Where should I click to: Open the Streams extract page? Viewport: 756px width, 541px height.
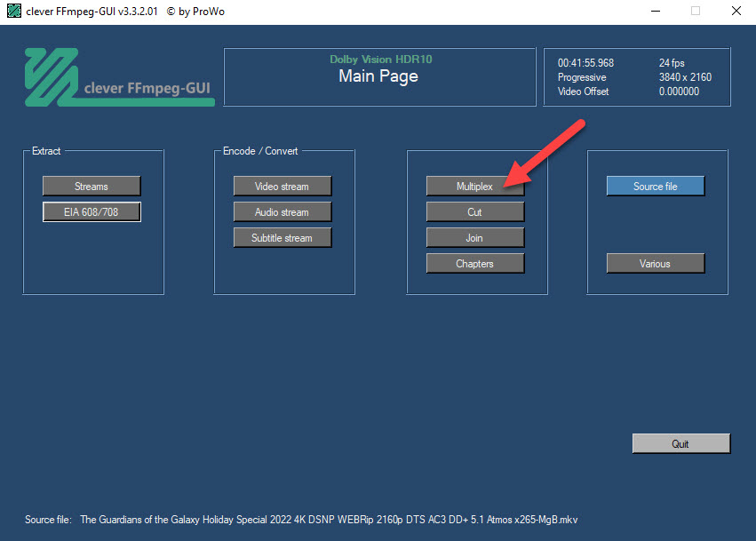(92, 187)
